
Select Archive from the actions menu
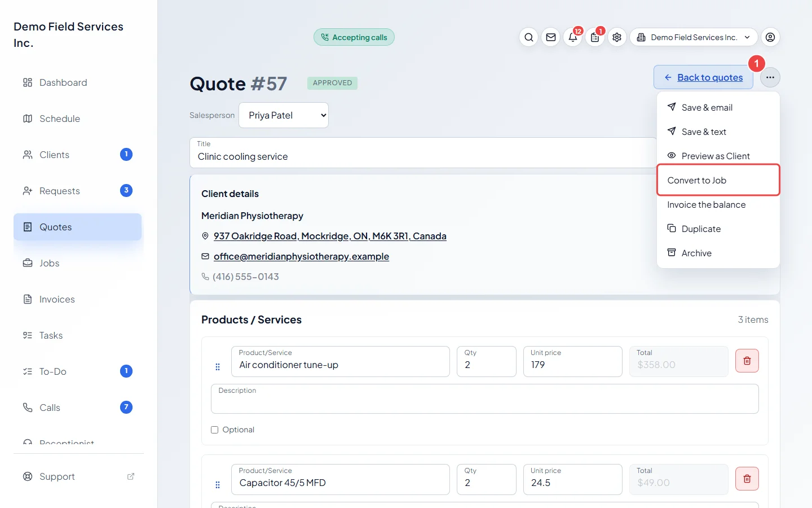[718, 253]
